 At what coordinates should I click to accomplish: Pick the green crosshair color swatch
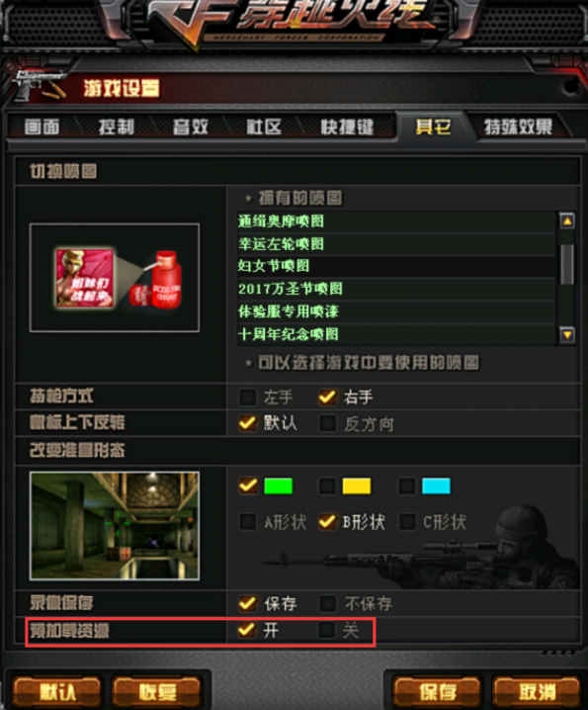[x=278, y=486]
